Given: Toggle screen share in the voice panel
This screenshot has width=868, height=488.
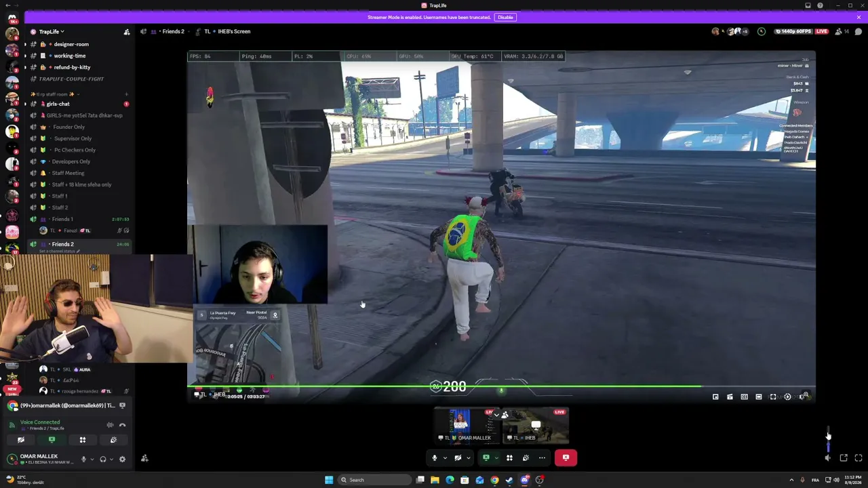Looking at the screenshot, I should coord(52,440).
